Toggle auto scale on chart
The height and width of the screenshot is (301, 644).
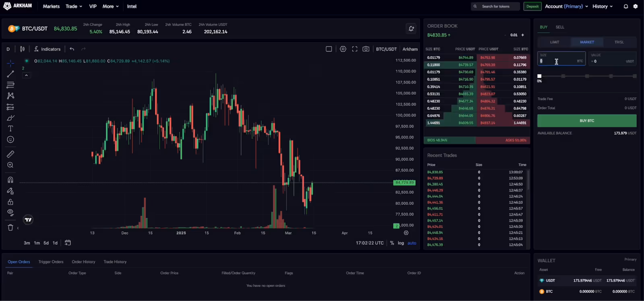pyautogui.click(x=412, y=243)
